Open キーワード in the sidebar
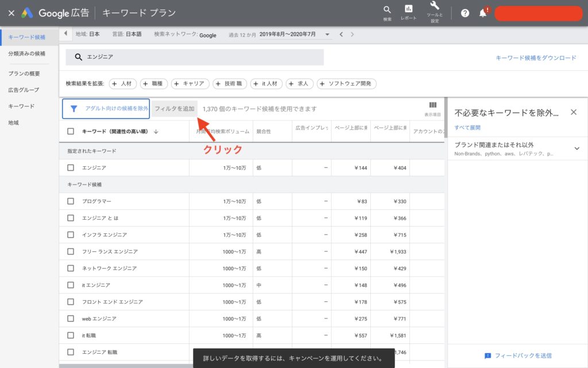Screen dimensions: 588x368 point(21,106)
